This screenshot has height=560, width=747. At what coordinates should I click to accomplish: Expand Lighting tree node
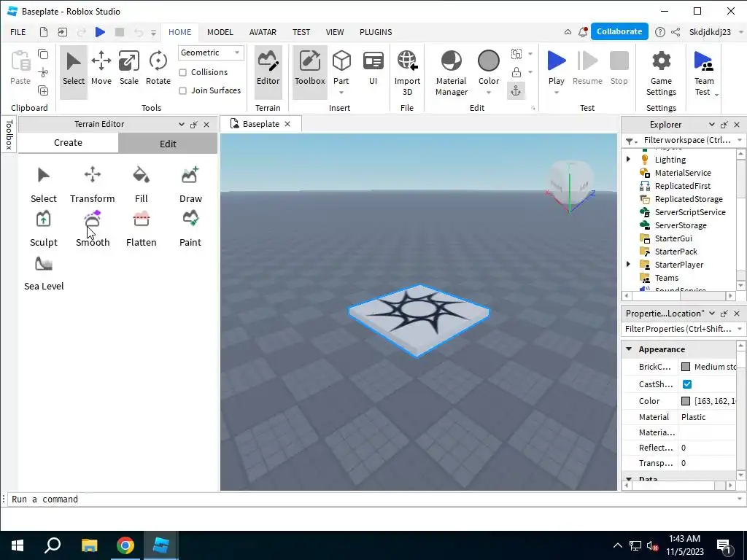coord(628,159)
